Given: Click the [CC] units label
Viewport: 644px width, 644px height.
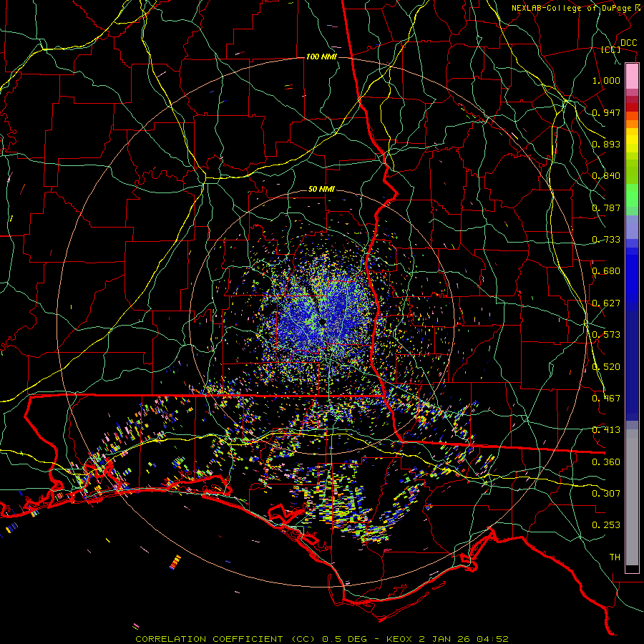Looking at the screenshot, I should [x=611, y=49].
